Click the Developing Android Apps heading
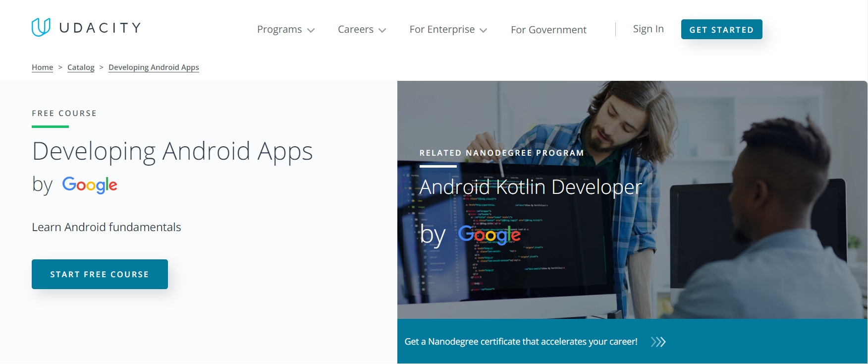 tap(172, 152)
